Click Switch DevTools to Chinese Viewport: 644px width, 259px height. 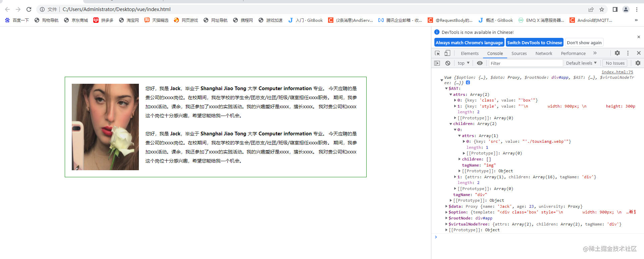pos(534,43)
